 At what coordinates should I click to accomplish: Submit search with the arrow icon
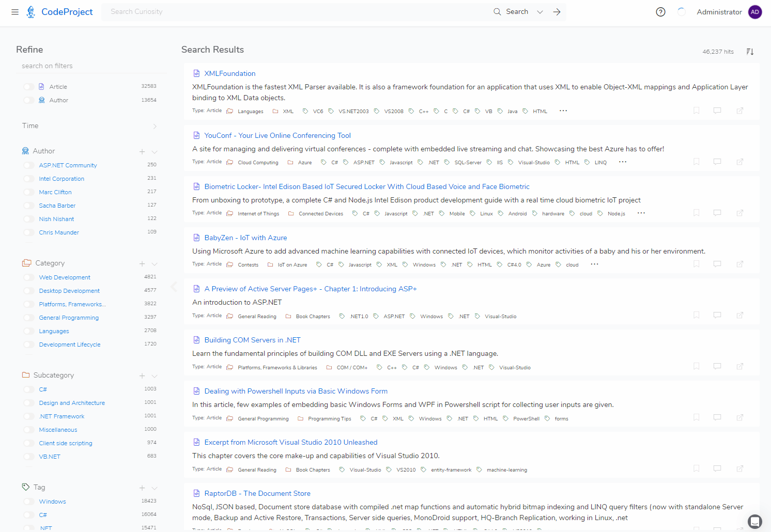point(557,12)
